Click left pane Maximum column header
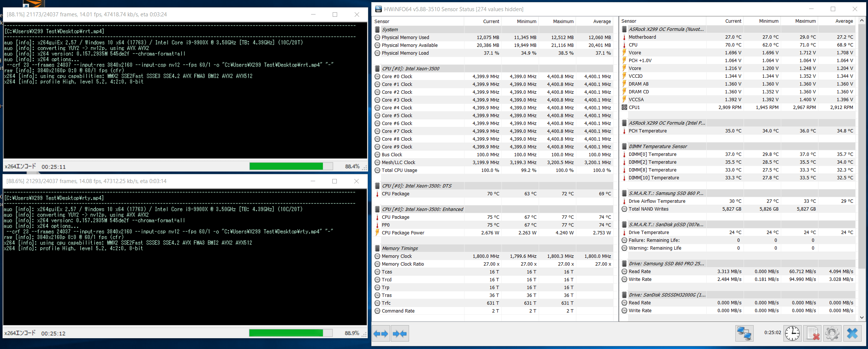868x349 pixels. (x=557, y=22)
